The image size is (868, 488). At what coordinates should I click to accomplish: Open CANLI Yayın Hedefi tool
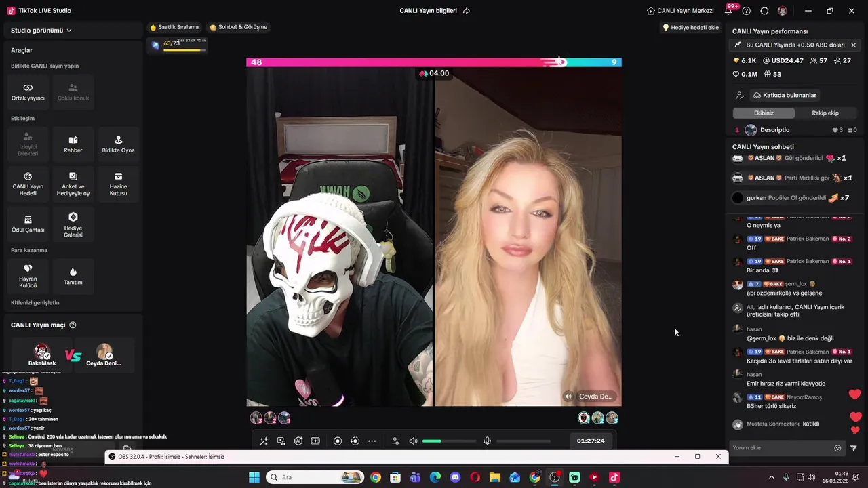[x=28, y=184]
